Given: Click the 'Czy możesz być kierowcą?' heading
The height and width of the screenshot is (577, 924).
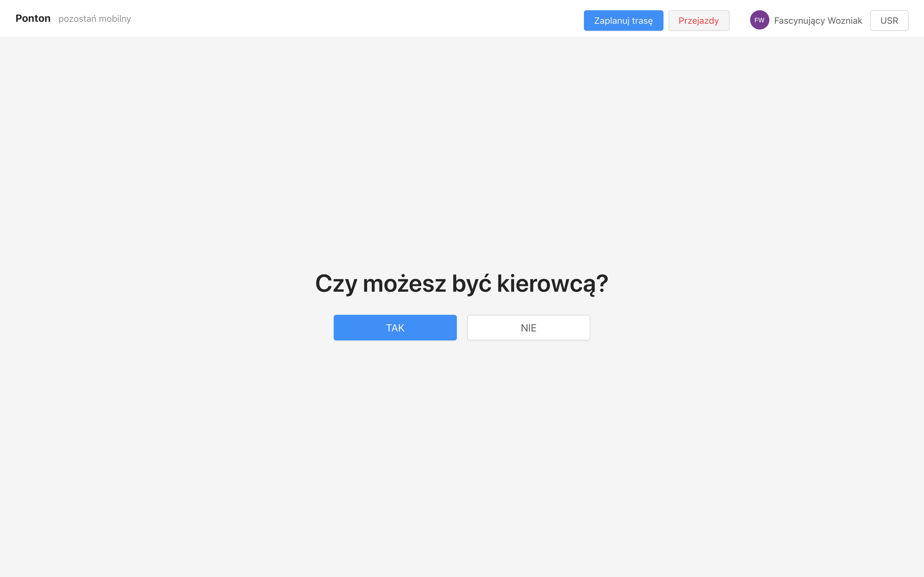Looking at the screenshot, I should [461, 284].
